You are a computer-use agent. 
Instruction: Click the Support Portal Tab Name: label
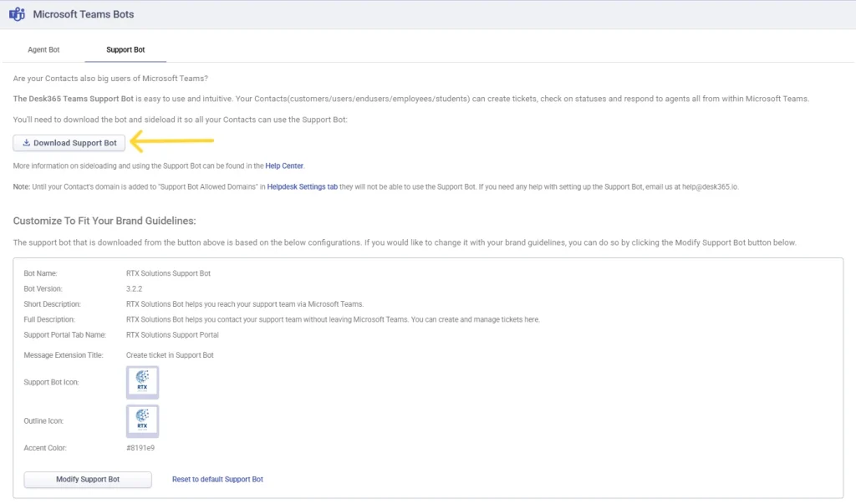click(x=65, y=335)
